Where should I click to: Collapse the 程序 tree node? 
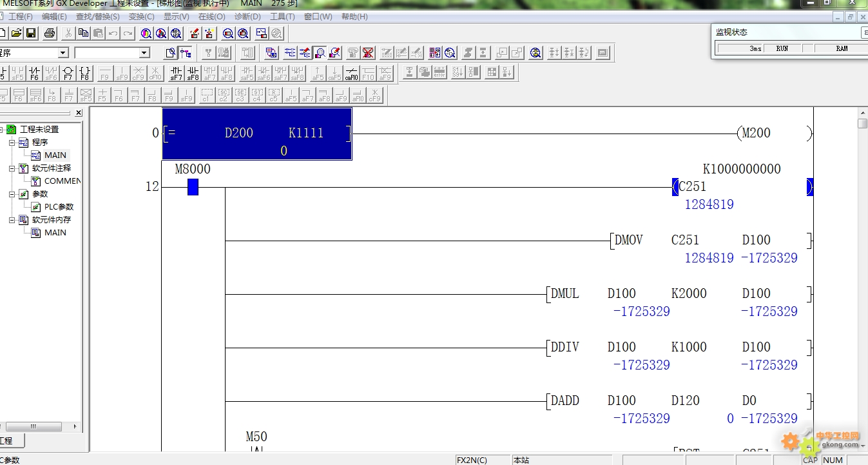pos(12,142)
